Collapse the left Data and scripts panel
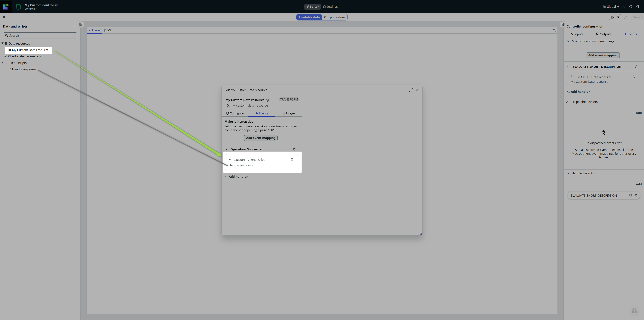Screen dimensions: 644x320 point(81,24)
